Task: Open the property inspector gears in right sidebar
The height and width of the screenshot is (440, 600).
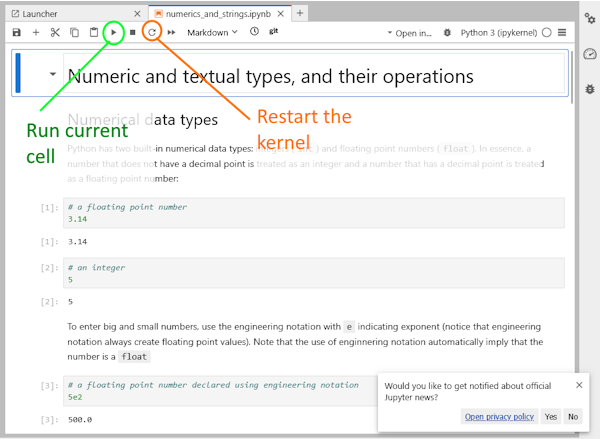Action: (590, 18)
